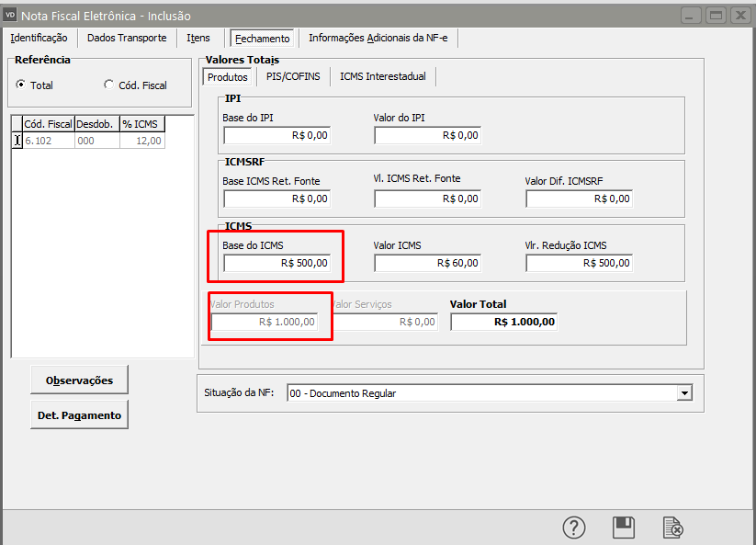
Task: Open the ICMS Interestadual sub-tab
Action: 383,76
